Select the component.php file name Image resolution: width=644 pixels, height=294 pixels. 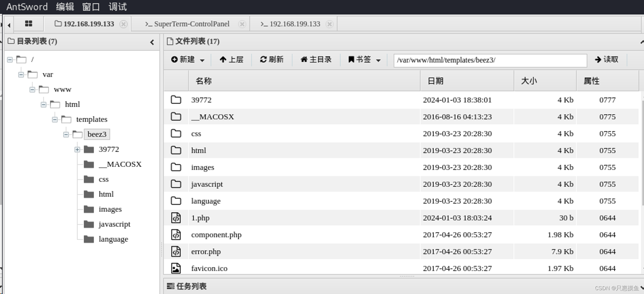pos(216,235)
